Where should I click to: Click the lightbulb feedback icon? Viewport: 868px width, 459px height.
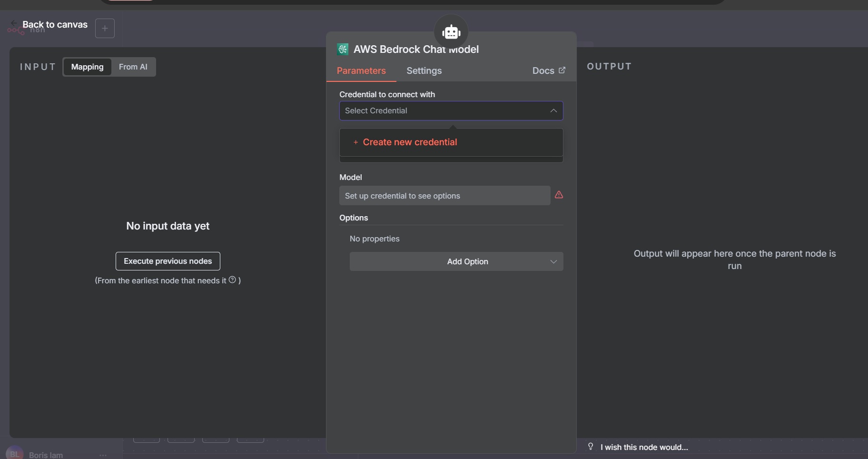coord(591,447)
